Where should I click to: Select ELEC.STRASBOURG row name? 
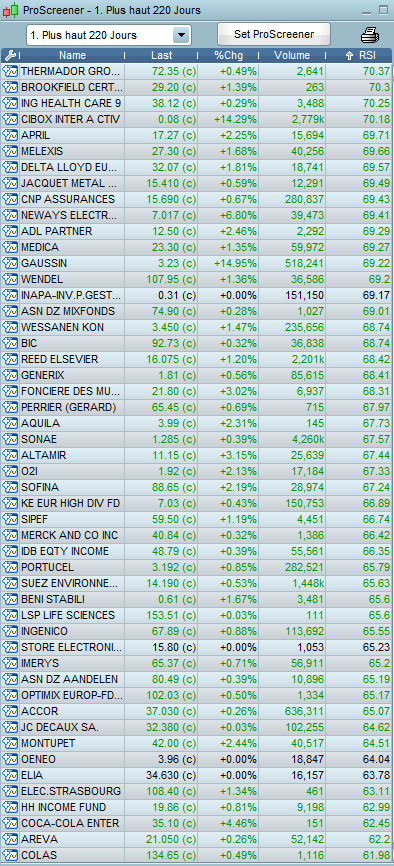click(70, 791)
